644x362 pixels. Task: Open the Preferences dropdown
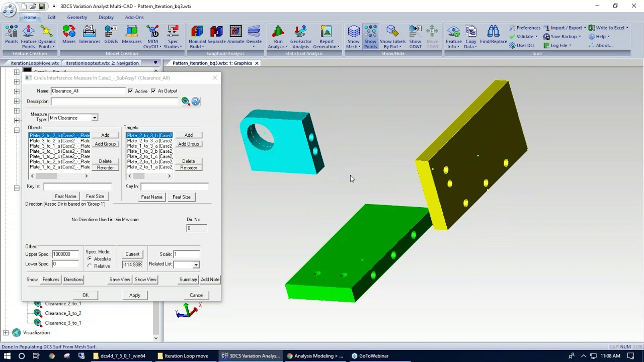[x=525, y=28]
